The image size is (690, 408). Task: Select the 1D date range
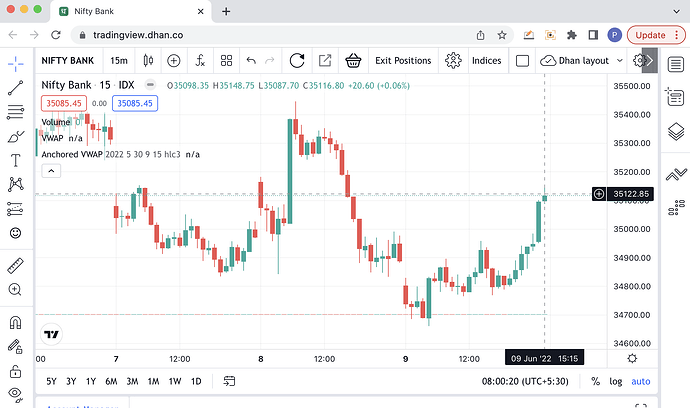196,382
